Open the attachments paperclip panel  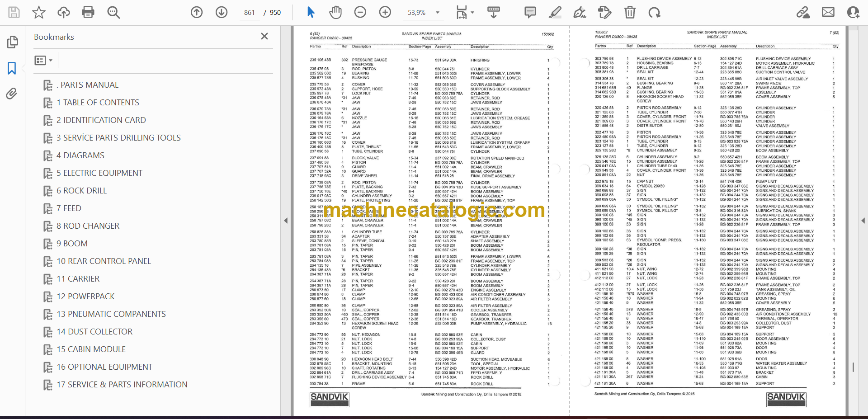coord(12,94)
